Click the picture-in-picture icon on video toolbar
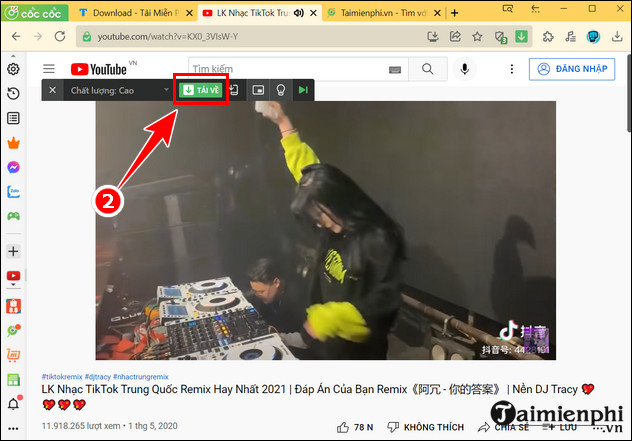The height and width of the screenshot is (441, 632). (x=259, y=90)
